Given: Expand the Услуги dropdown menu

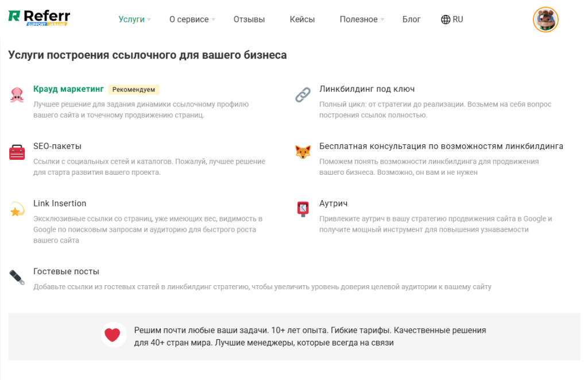Looking at the screenshot, I should pyautogui.click(x=134, y=20).
